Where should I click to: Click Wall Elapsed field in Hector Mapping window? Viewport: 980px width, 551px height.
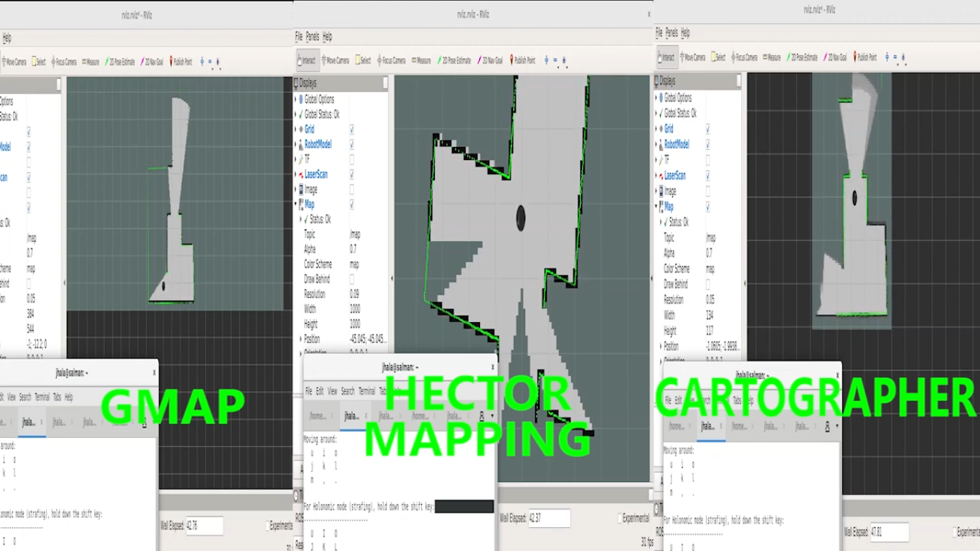point(549,518)
